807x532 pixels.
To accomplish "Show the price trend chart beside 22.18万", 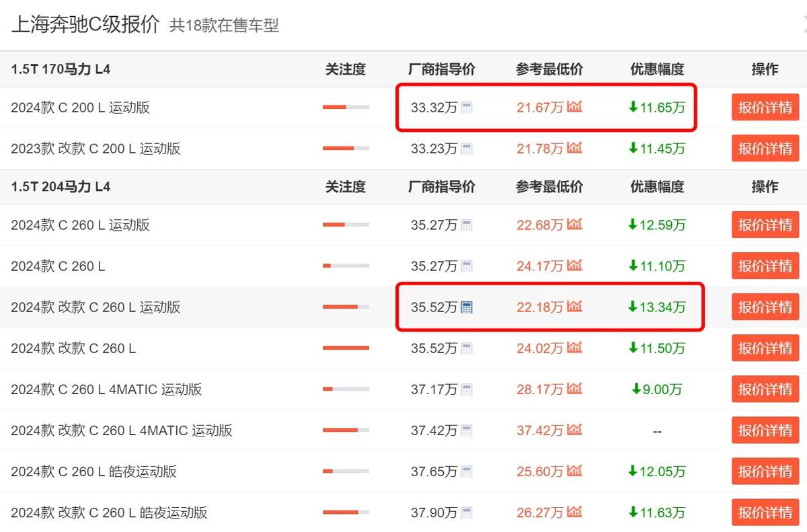I will point(574,307).
